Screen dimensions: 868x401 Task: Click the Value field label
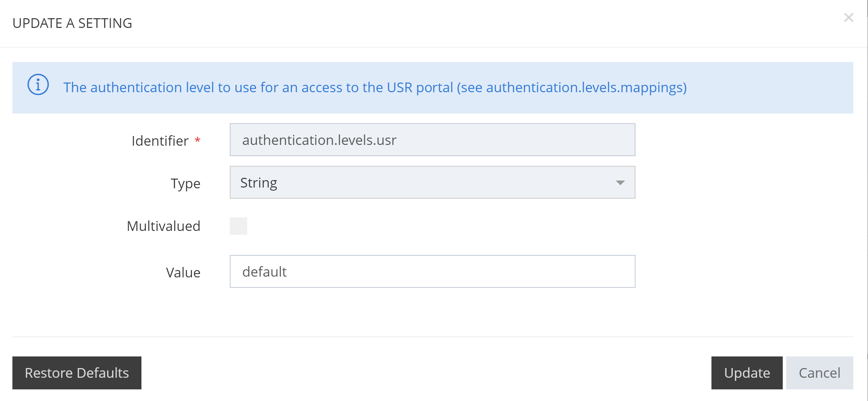tap(183, 272)
